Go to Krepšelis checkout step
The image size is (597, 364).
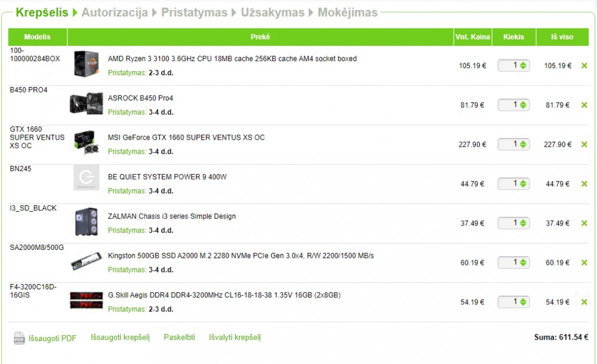tap(42, 12)
